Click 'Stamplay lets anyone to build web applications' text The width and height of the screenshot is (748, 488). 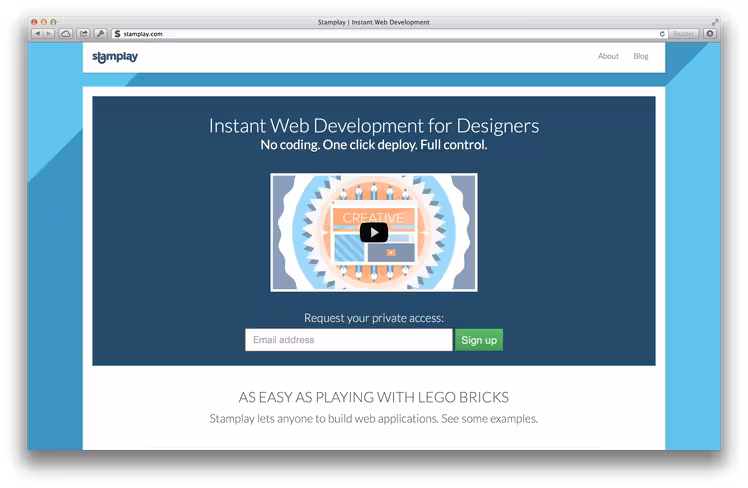(x=323, y=419)
